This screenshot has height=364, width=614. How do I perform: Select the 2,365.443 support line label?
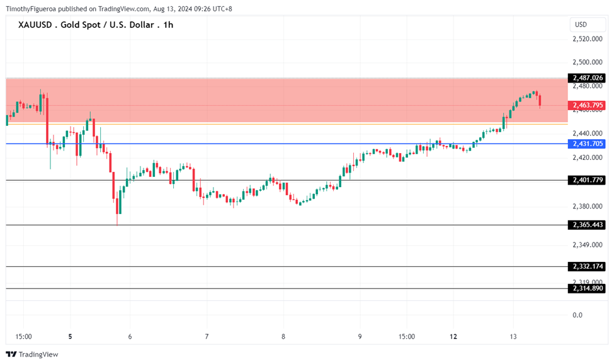[588, 225]
